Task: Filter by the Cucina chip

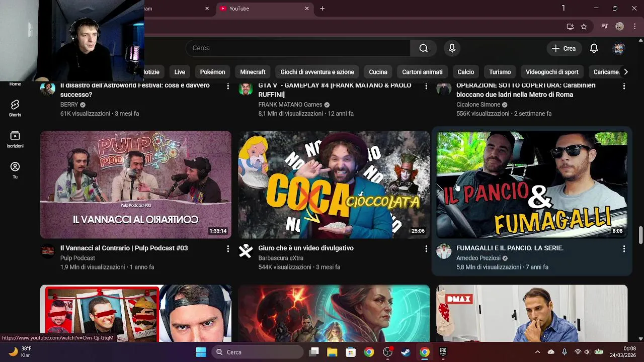Action: [378, 72]
